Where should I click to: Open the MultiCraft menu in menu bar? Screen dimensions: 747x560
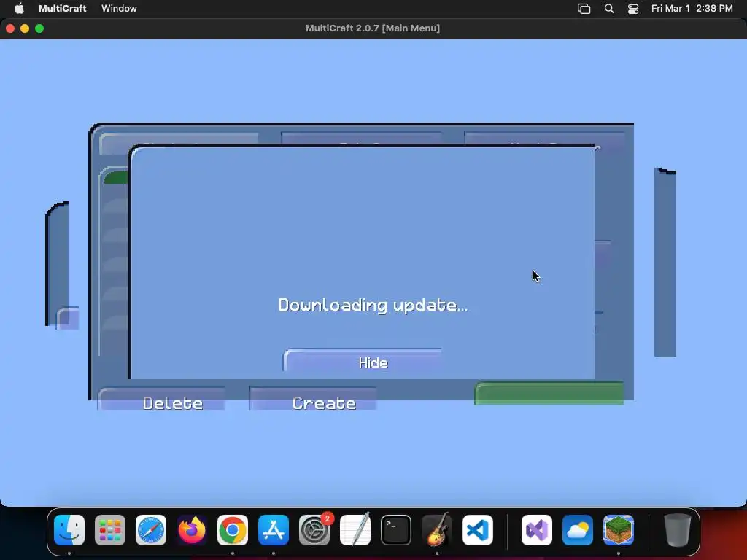(63, 8)
